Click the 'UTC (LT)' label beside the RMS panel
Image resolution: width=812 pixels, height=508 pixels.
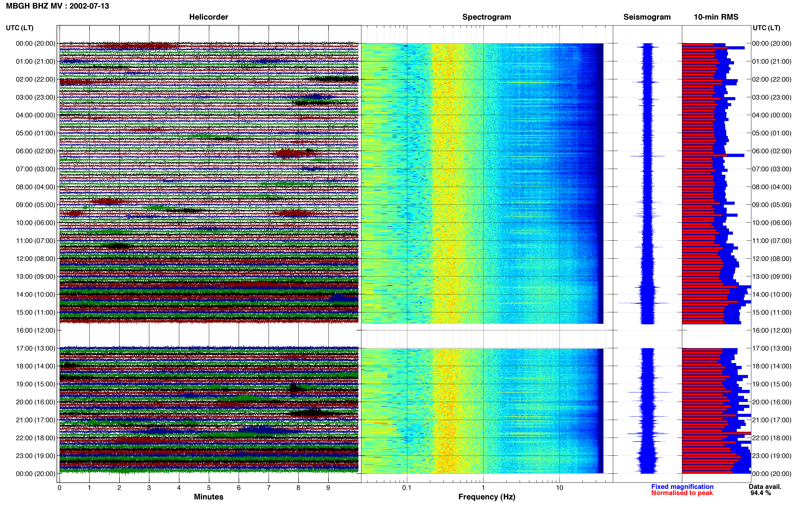click(x=766, y=28)
